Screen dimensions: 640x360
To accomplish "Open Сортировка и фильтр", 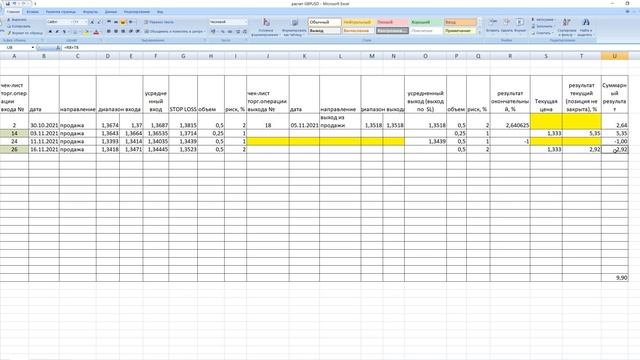I will [567, 27].
